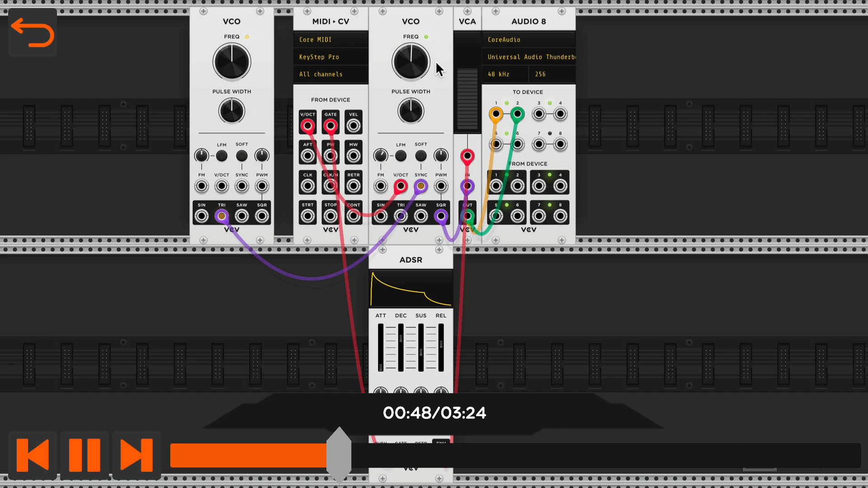
Task: Click the MIDI-CV STRT output jack
Action: click(308, 216)
